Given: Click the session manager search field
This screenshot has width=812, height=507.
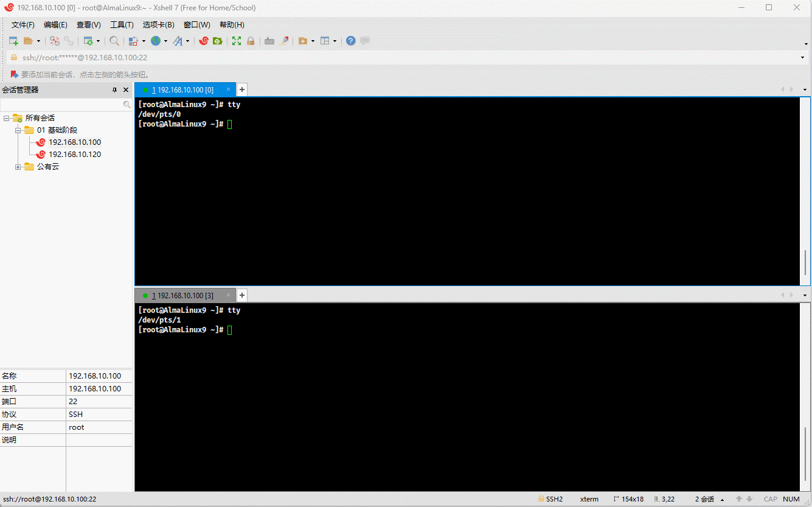Looking at the screenshot, I should (61, 105).
